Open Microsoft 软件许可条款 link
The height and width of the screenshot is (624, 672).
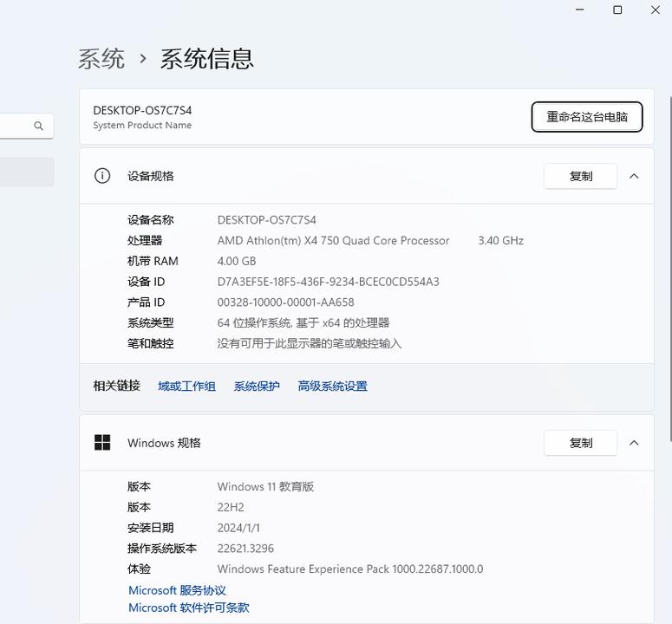click(188, 608)
